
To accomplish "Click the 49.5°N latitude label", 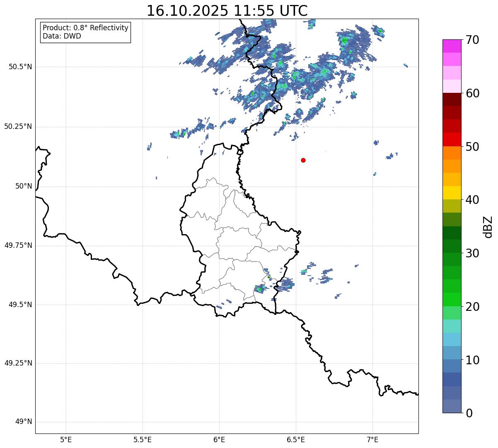I will tap(20, 305).
